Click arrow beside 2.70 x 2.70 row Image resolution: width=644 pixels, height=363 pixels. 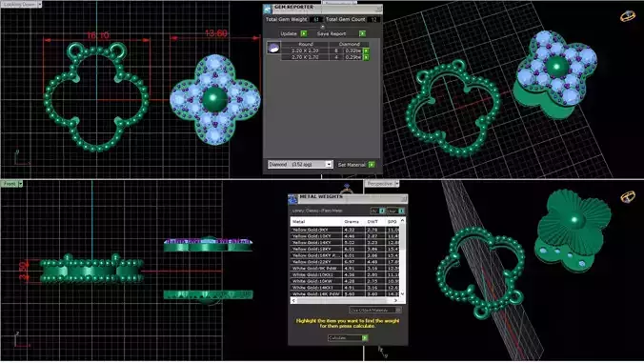pos(366,57)
